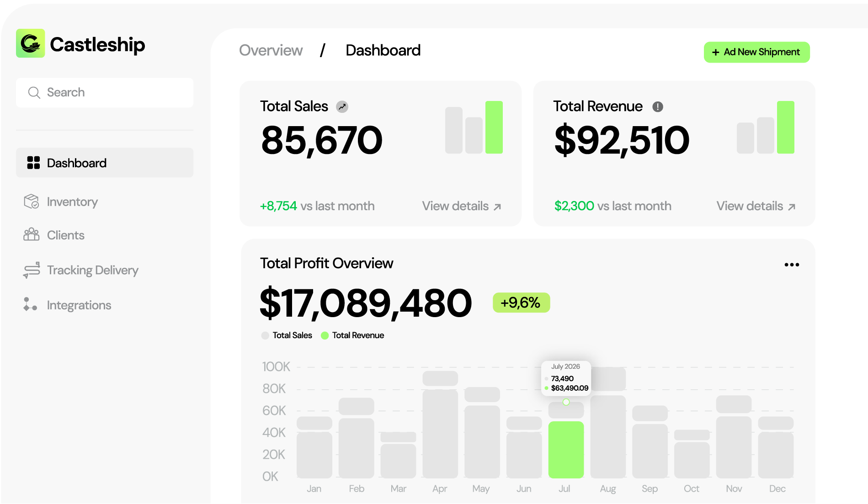
Task: Go to Tracking Delivery in sidebar
Action: pos(92,270)
